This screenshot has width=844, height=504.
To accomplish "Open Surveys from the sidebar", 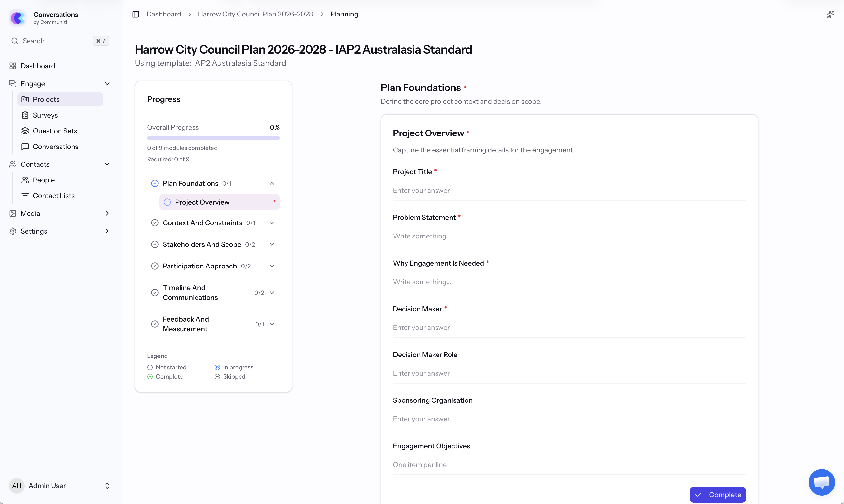I will [x=45, y=115].
